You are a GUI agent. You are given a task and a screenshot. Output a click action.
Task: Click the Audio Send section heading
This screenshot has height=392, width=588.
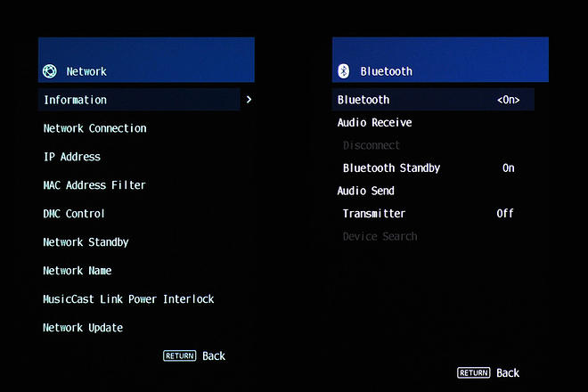coord(365,191)
